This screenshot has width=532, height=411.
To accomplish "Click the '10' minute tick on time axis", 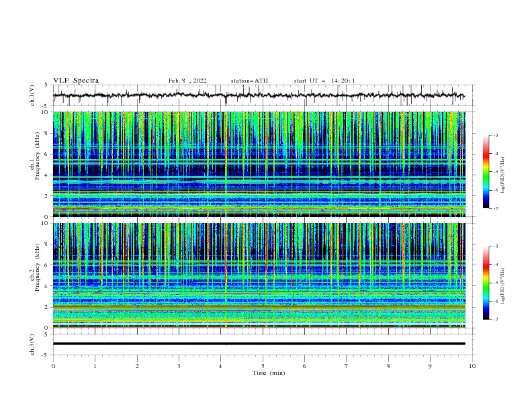I will tap(472, 366).
